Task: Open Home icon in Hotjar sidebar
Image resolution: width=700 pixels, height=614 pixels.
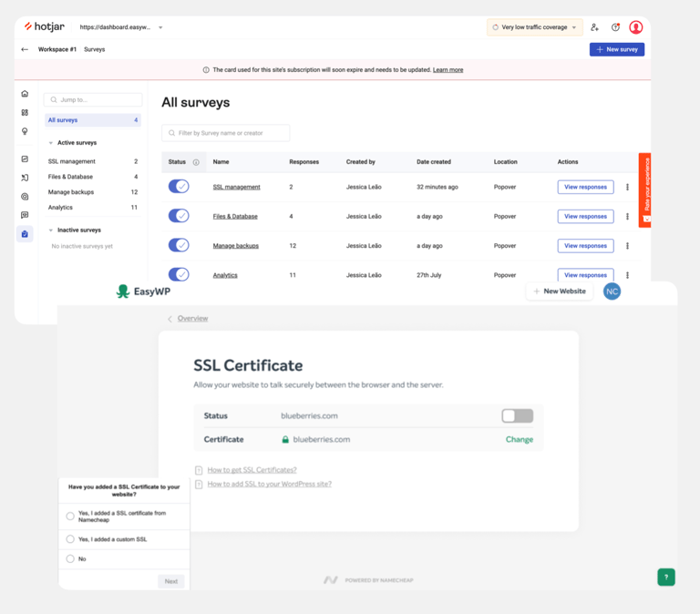Action: 25,94
